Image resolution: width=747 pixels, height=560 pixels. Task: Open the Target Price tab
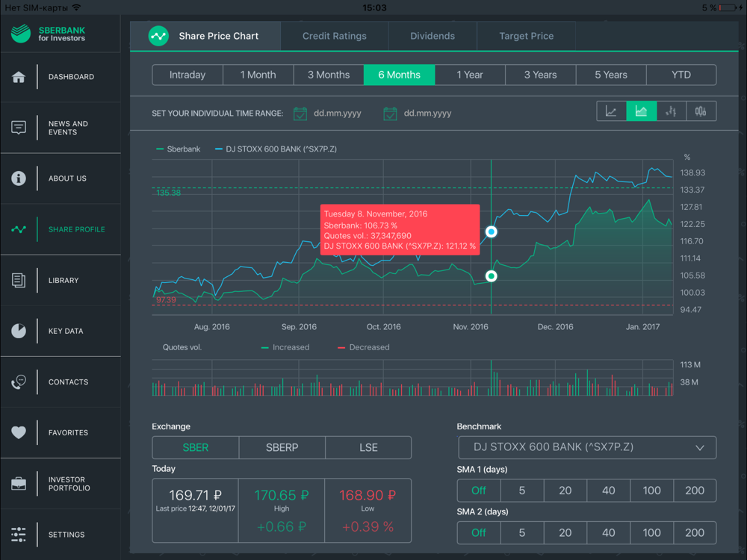(527, 36)
